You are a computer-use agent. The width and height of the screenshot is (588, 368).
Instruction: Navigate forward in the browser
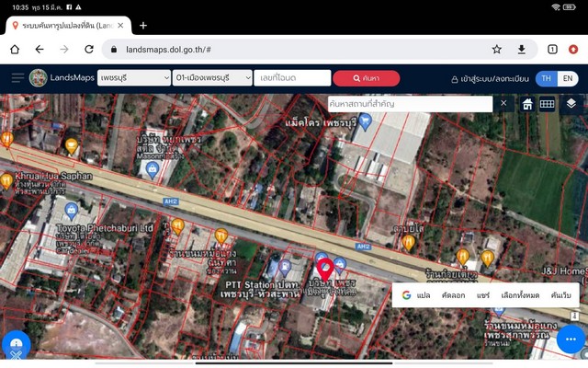pyautogui.click(x=64, y=49)
